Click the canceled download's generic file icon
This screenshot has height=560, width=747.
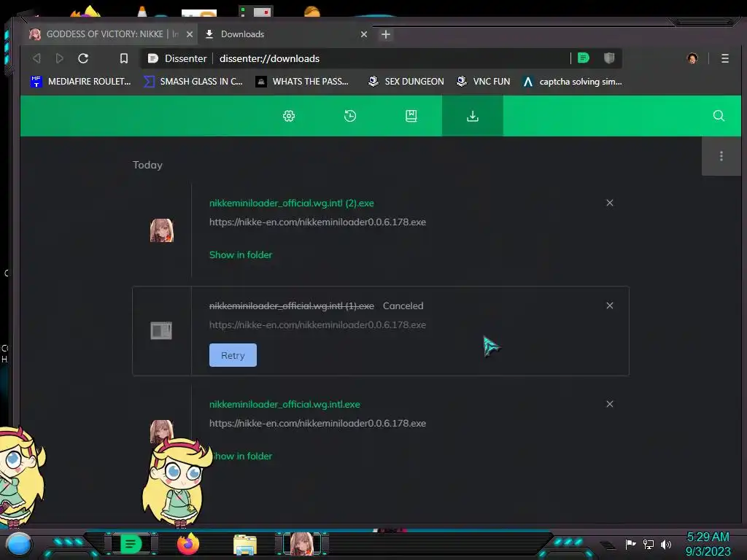tap(161, 330)
